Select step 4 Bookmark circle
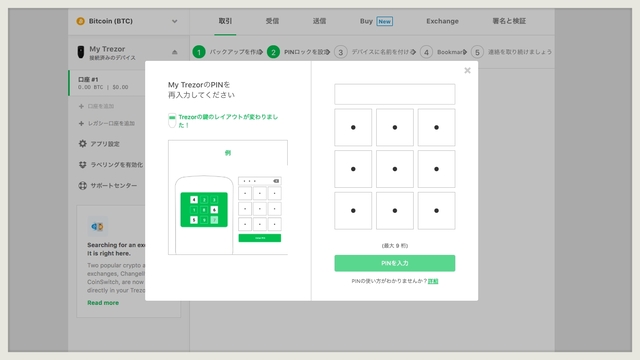The image size is (640, 360). 426,52
